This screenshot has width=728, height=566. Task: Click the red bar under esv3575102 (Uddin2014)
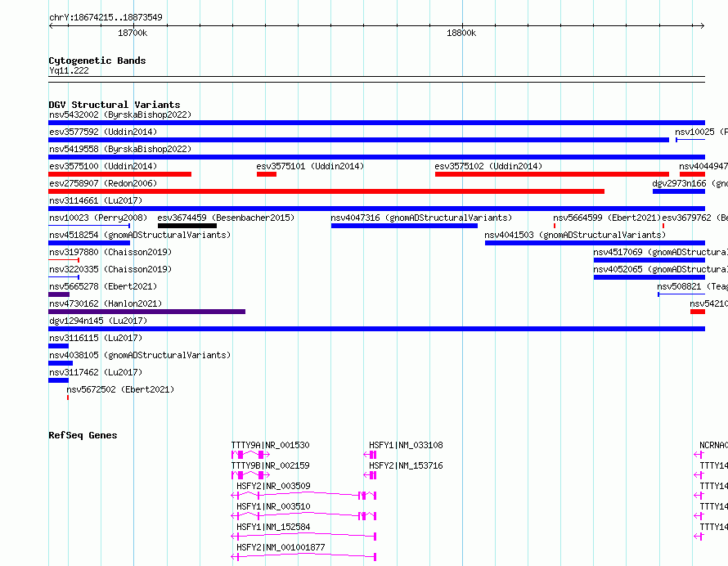[552, 174]
